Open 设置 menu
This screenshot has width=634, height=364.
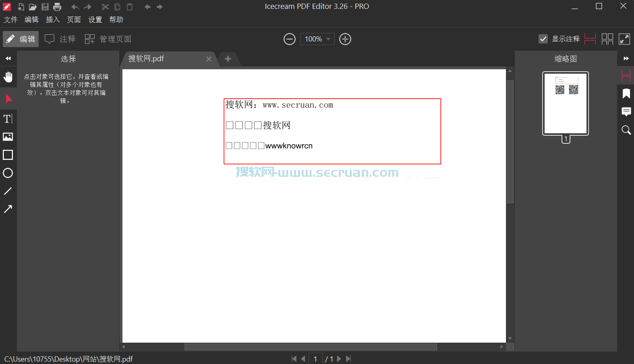pos(95,20)
